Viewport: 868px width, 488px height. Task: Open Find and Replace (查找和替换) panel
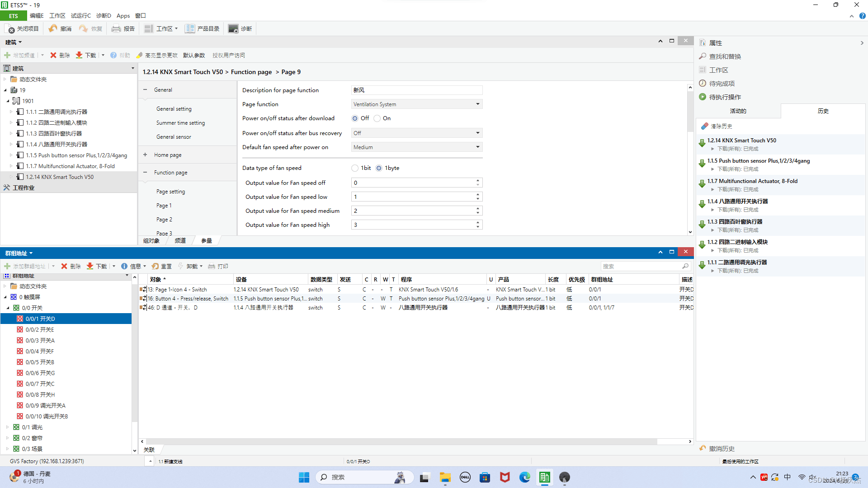(725, 56)
